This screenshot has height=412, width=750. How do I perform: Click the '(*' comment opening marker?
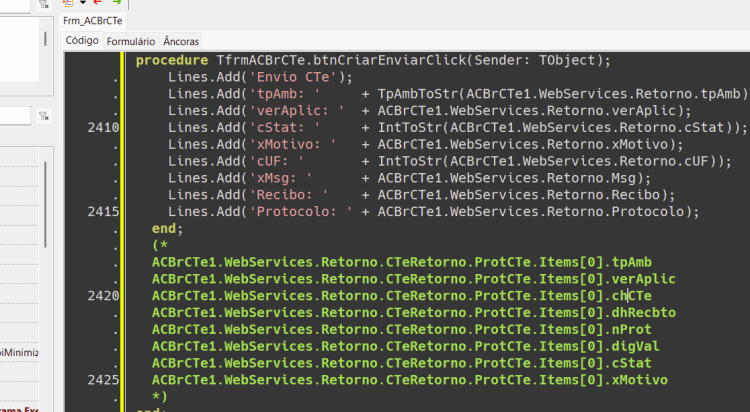pyautogui.click(x=160, y=245)
